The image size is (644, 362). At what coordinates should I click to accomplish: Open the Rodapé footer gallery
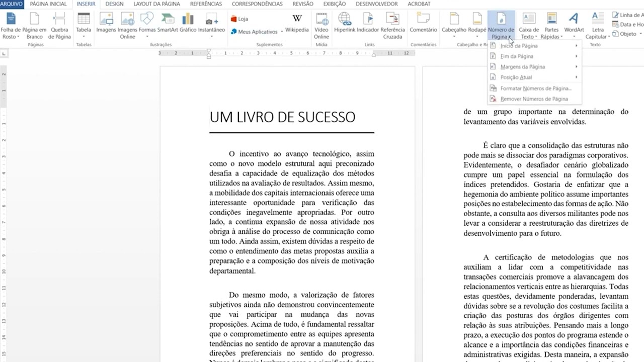(x=477, y=26)
